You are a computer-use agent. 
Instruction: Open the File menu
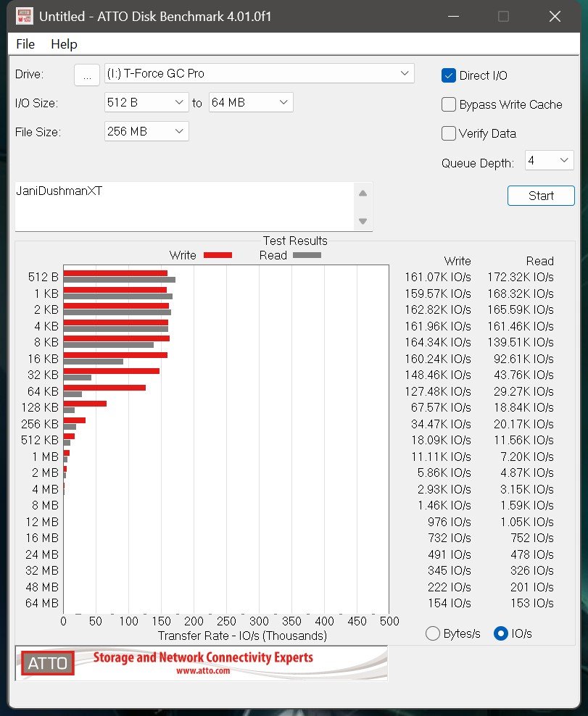tap(25, 44)
